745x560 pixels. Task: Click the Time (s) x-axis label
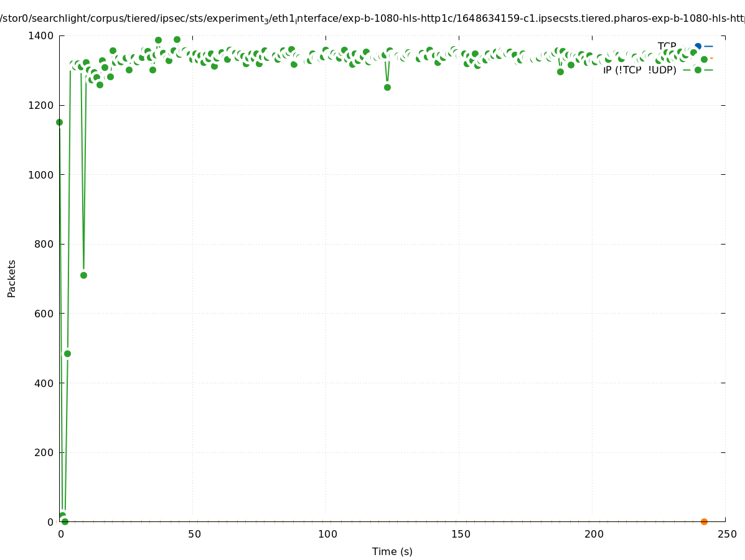click(x=392, y=551)
